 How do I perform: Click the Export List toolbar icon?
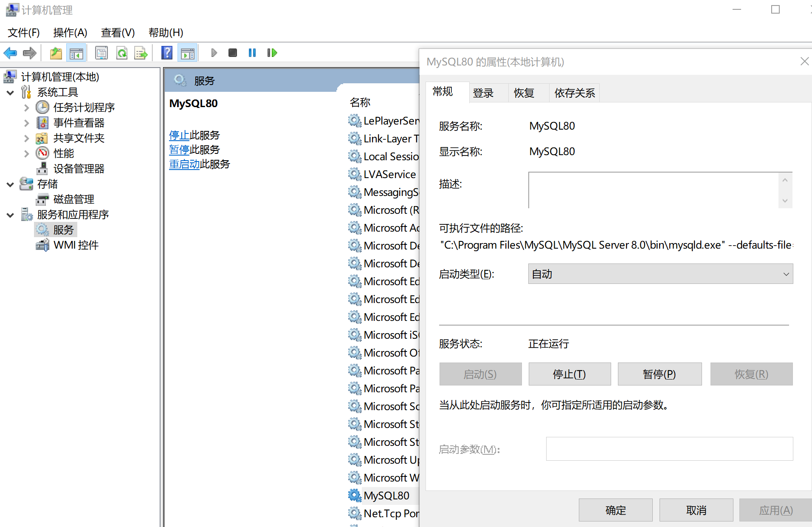tap(141, 53)
